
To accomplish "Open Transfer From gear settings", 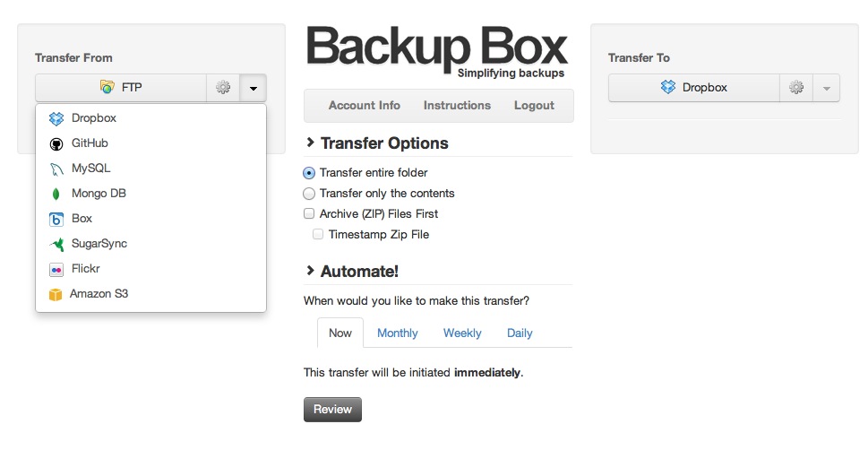I will 223,88.
